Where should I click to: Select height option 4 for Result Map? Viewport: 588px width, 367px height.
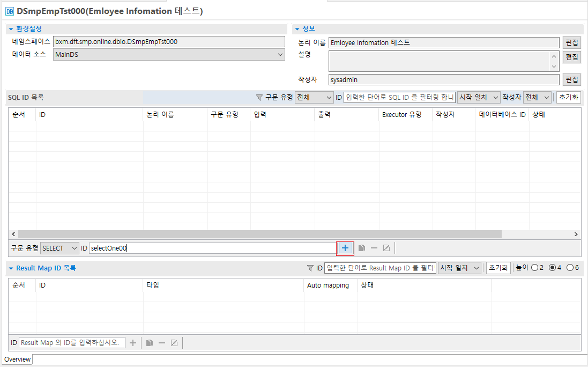553,268
